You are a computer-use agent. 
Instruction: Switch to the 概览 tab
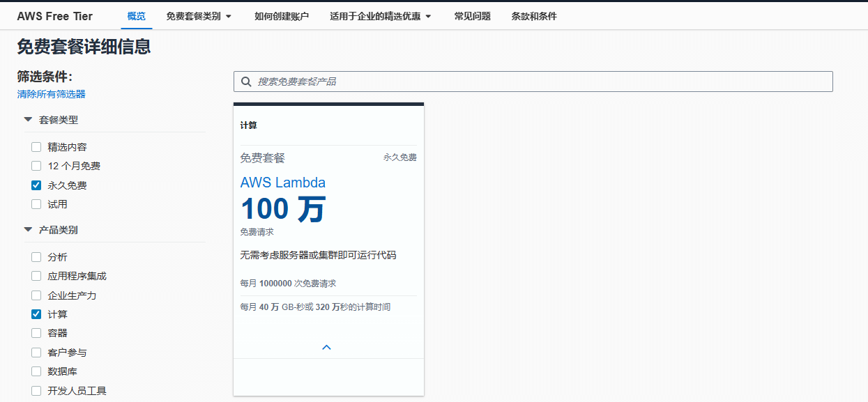click(x=137, y=16)
